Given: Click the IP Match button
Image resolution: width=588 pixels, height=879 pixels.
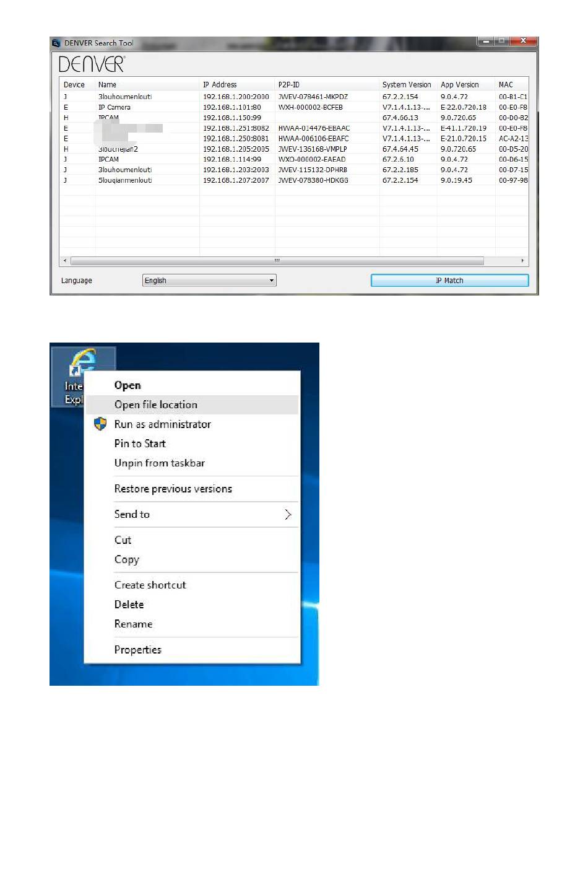Looking at the screenshot, I should tap(450, 281).
